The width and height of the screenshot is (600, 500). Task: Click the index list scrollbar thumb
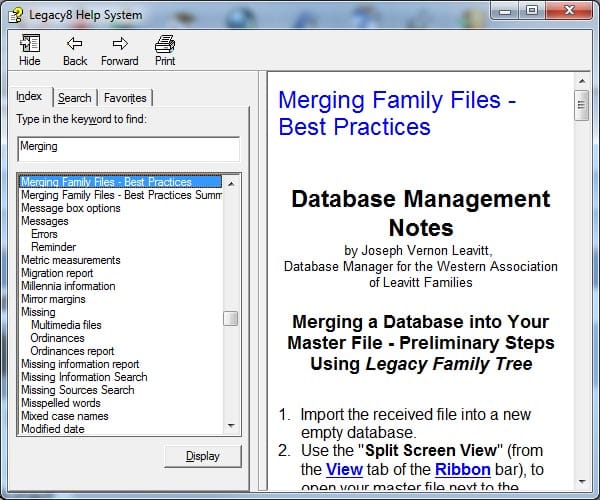[231, 318]
